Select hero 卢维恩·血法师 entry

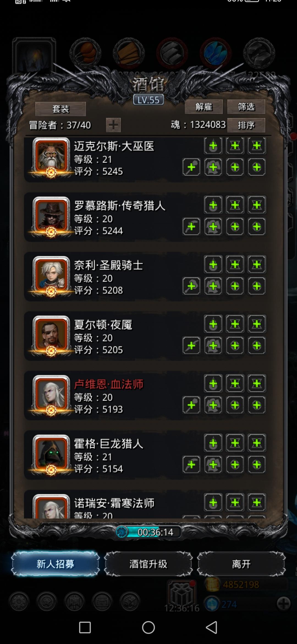145,395
